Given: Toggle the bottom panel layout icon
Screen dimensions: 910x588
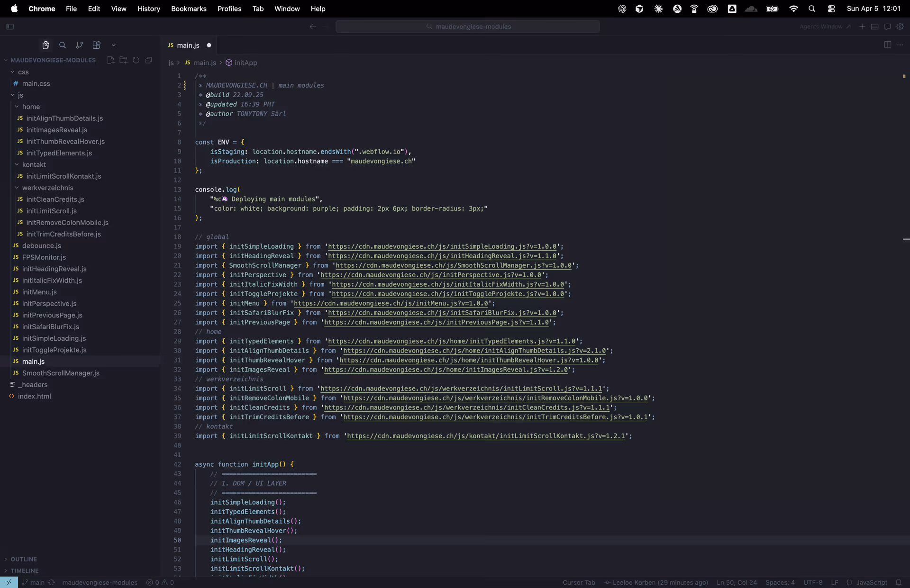Looking at the screenshot, I should [875, 27].
